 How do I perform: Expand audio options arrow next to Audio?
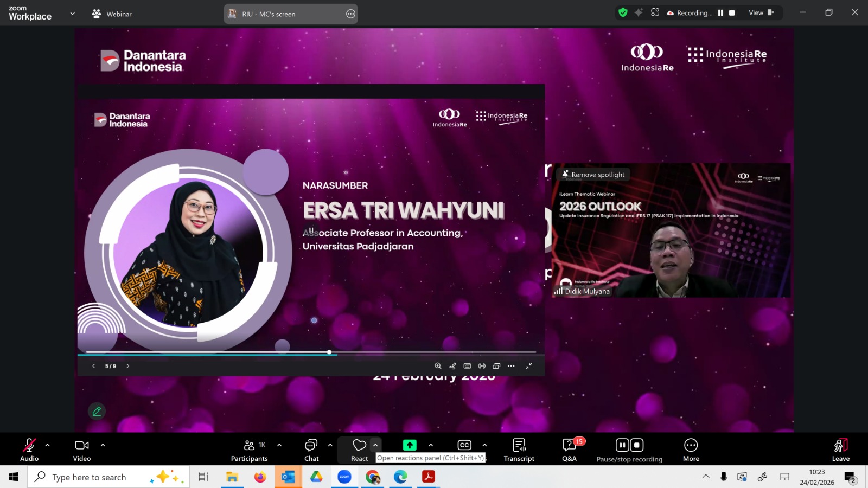tap(48, 445)
